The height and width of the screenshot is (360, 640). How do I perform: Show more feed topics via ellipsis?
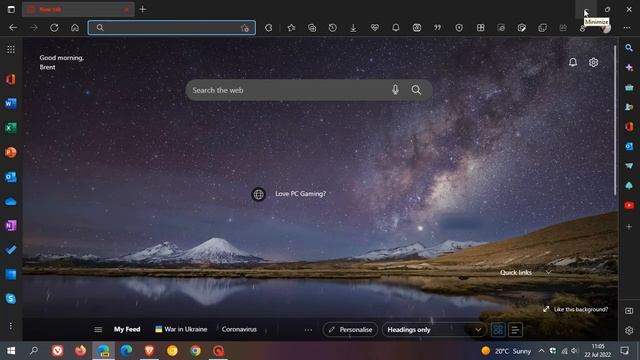pos(308,329)
